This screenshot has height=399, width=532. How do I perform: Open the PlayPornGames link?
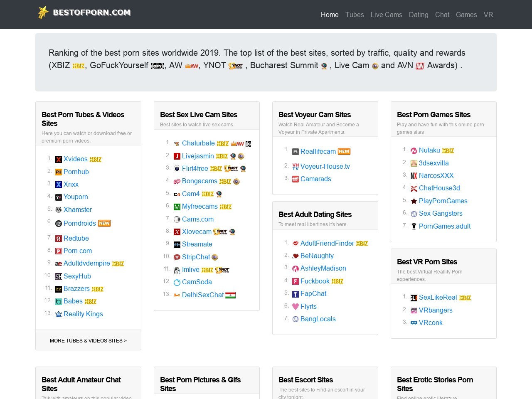[x=443, y=201]
